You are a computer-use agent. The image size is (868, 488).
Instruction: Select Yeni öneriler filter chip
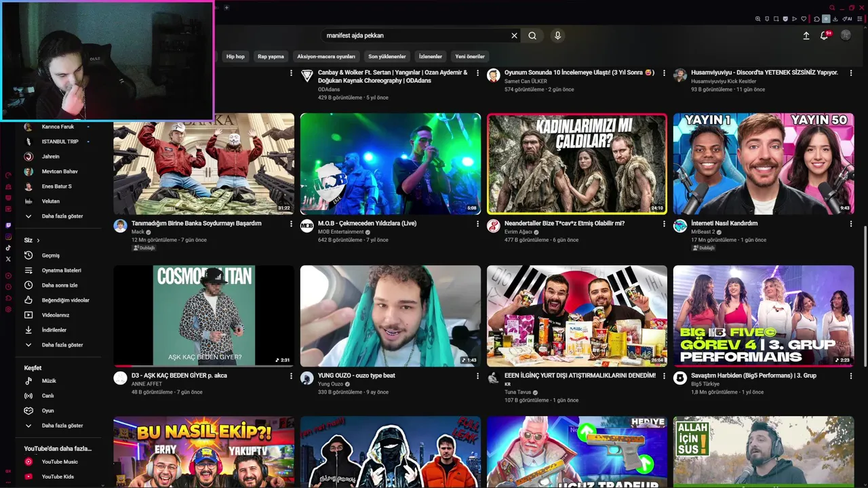(x=470, y=56)
